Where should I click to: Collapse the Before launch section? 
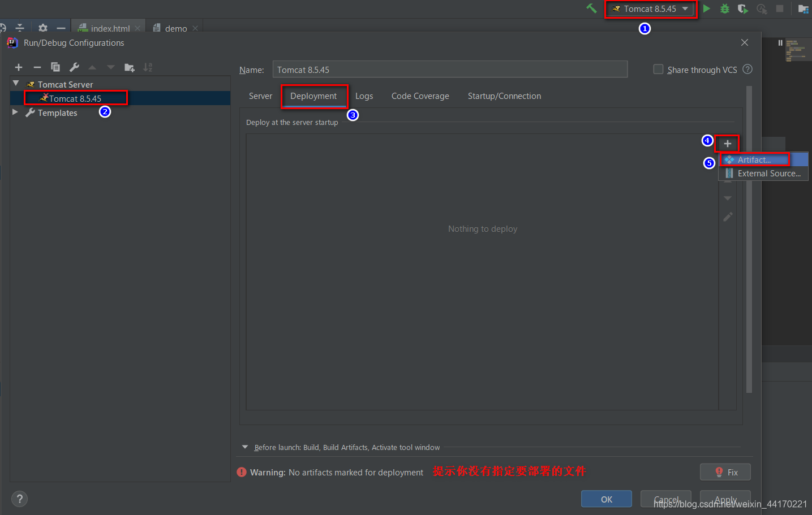245,447
